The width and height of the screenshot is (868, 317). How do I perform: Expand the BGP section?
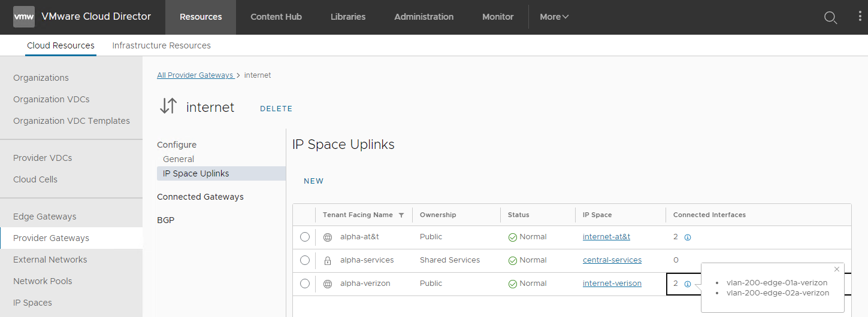(165, 220)
